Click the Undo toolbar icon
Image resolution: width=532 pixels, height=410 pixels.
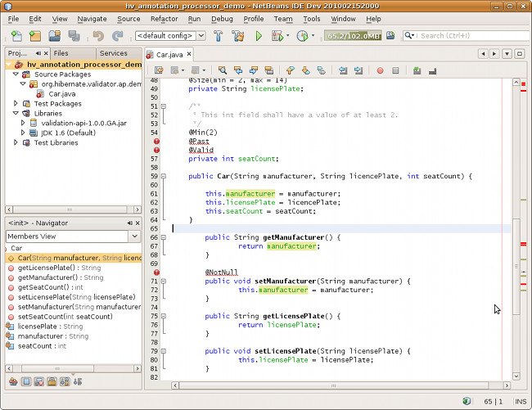coord(98,36)
